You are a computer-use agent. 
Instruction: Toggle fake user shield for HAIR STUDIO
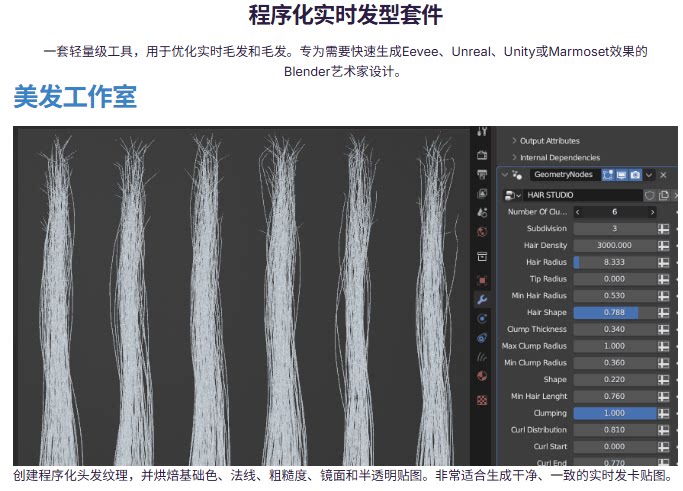click(649, 195)
